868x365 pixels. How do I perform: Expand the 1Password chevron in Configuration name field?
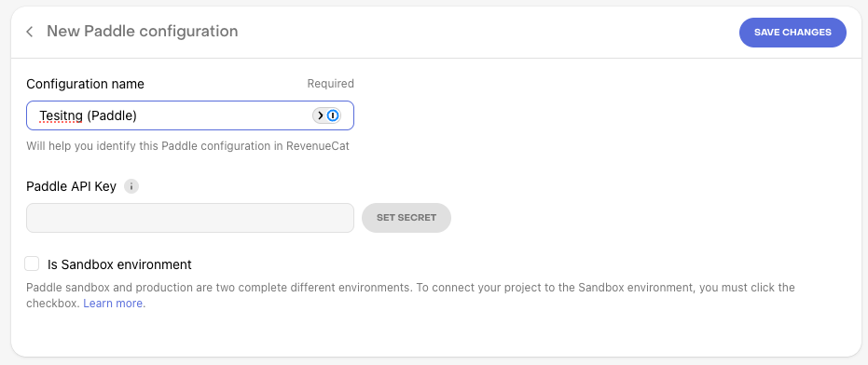[320, 115]
